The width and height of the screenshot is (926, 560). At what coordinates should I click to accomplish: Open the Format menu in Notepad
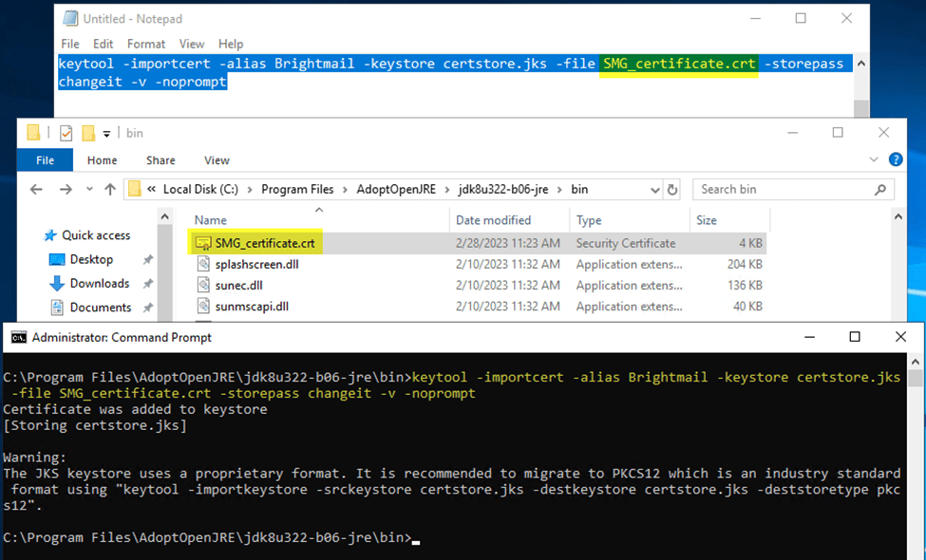tap(146, 44)
